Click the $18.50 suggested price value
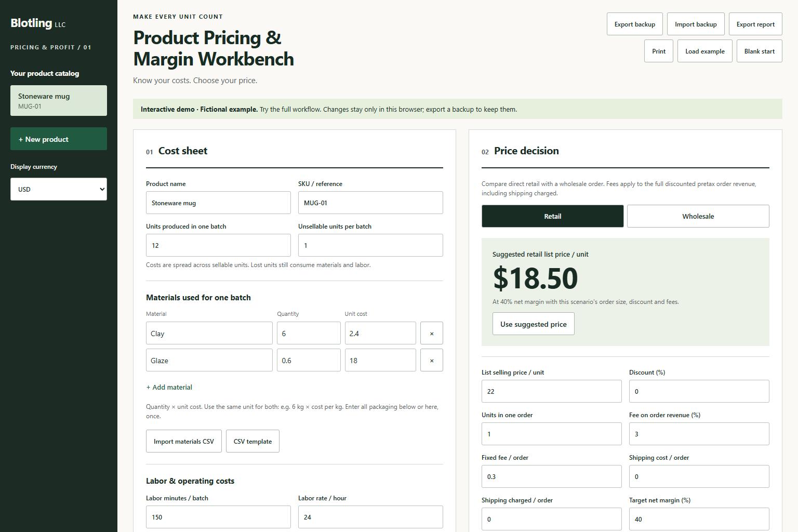Image resolution: width=798 pixels, height=532 pixels. tap(535, 278)
